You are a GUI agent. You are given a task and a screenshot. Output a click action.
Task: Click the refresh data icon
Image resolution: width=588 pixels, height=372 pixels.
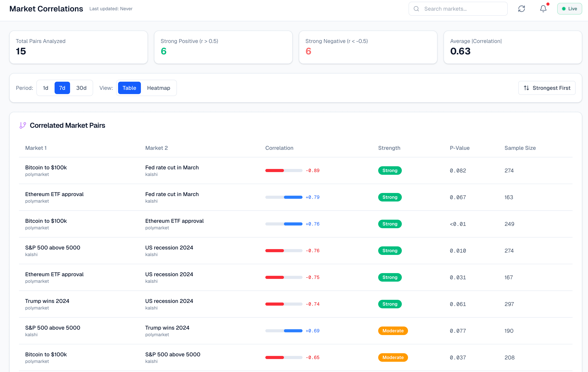[x=521, y=9]
